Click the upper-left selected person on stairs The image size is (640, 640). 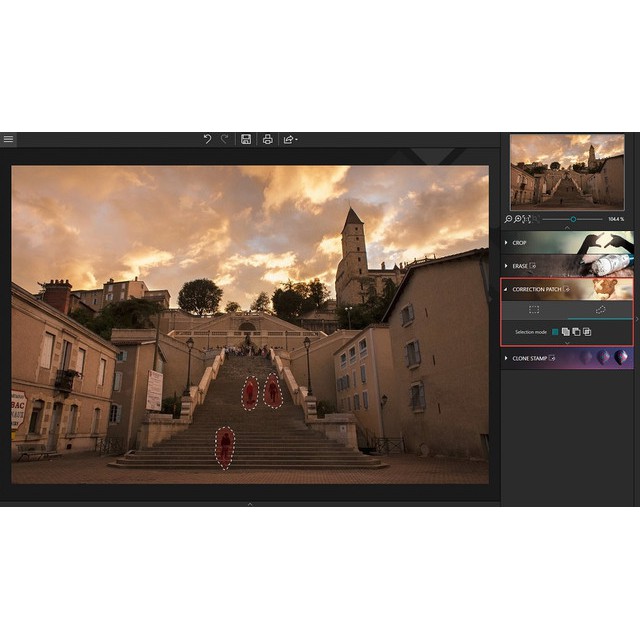click(250, 393)
